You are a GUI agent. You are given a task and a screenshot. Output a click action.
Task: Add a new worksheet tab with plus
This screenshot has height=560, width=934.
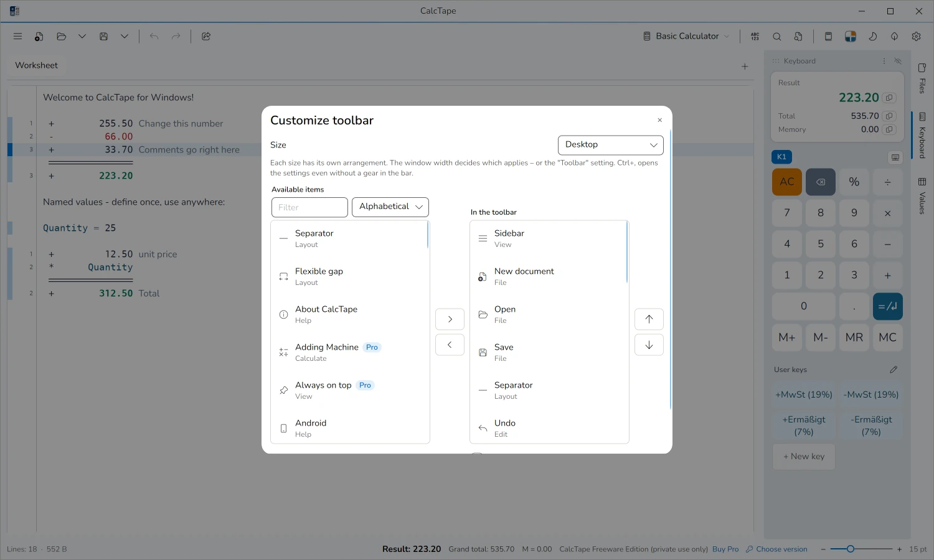[x=745, y=66]
